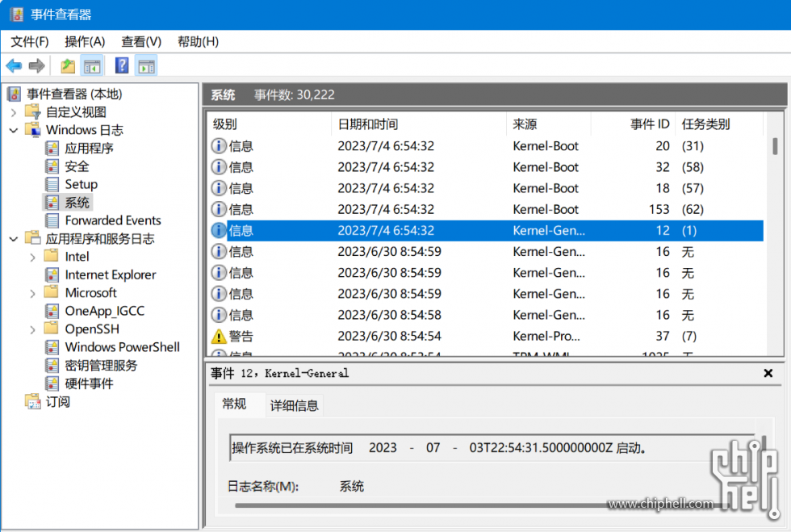The height and width of the screenshot is (532, 791).
Task: Toggle the action pane toolbar icon
Action: (147, 65)
